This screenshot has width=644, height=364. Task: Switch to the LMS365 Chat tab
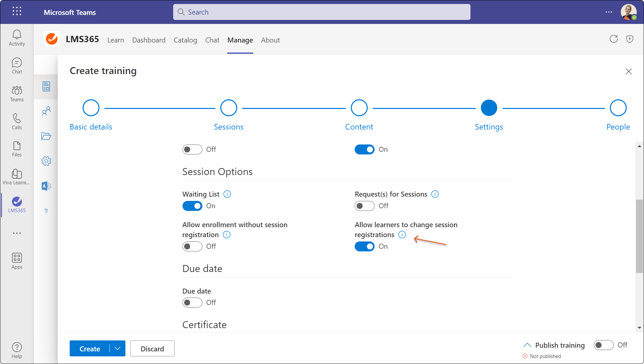point(212,40)
